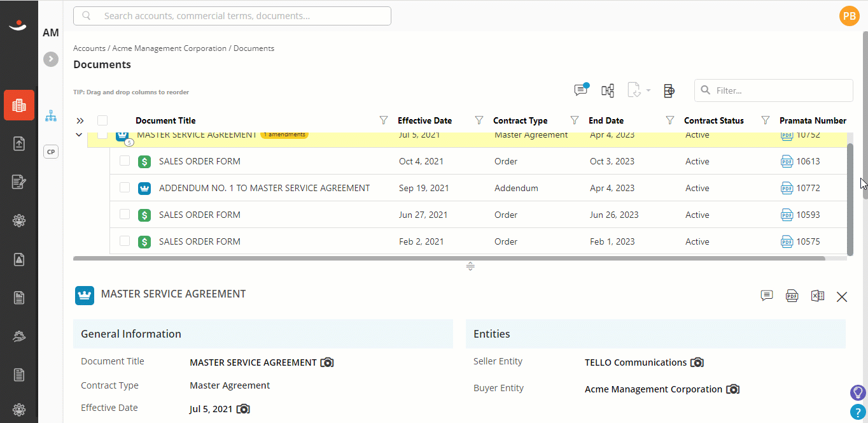Toggle the select-all header checkbox

[x=102, y=120]
